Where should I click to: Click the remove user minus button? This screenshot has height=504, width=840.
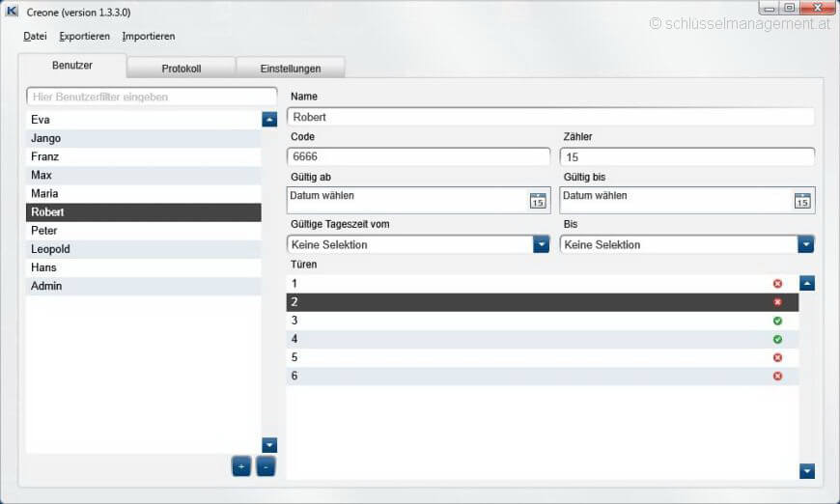click(x=266, y=467)
